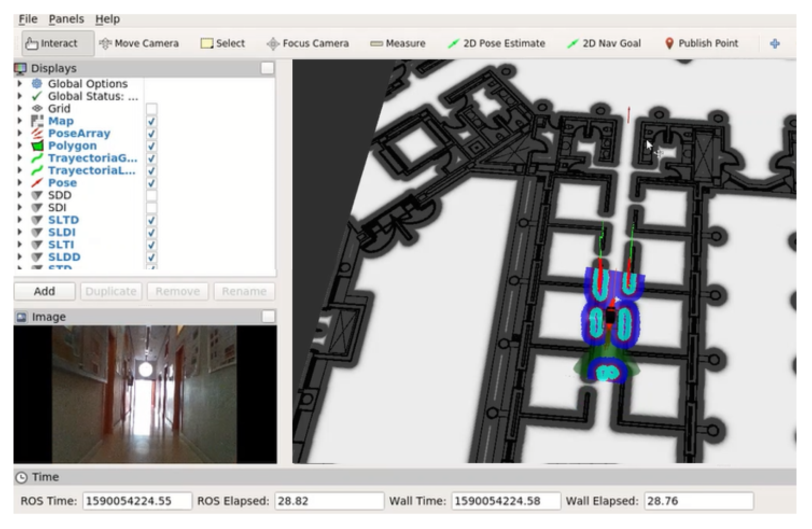Image resolution: width=812 pixels, height=529 pixels.
Task: Activate the Select tool in toolbar
Action: coord(223,43)
